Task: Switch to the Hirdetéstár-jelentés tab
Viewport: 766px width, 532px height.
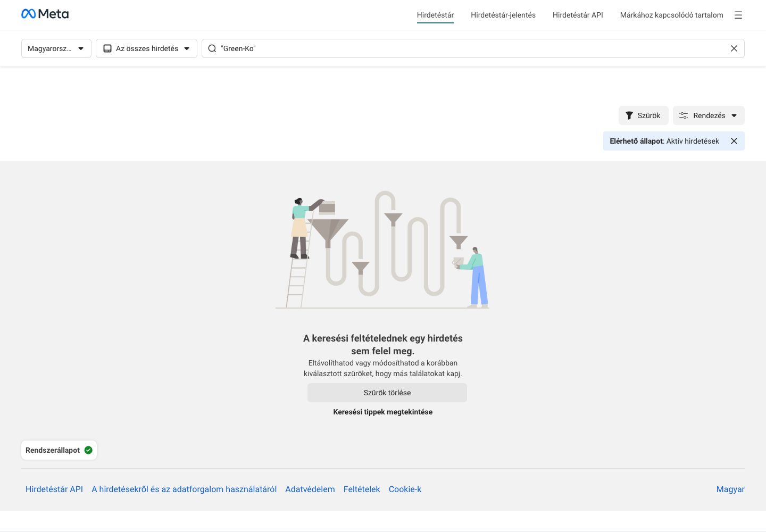Action: [x=503, y=15]
